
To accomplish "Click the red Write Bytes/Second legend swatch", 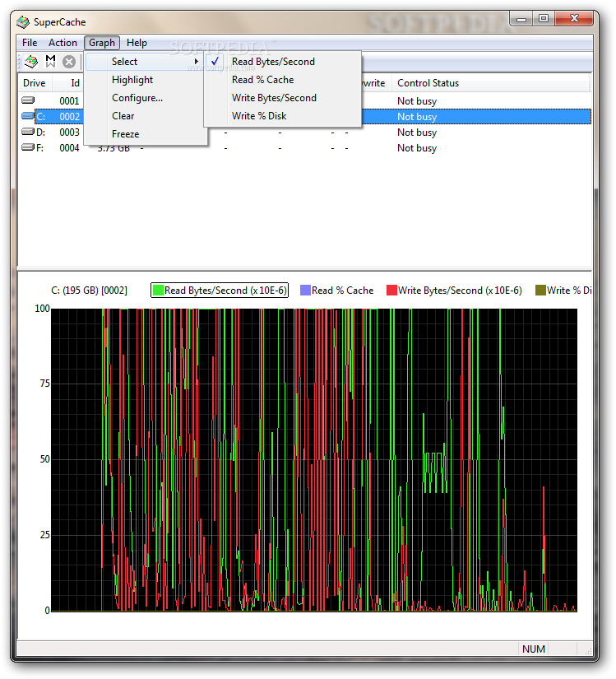I will click(x=392, y=291).
